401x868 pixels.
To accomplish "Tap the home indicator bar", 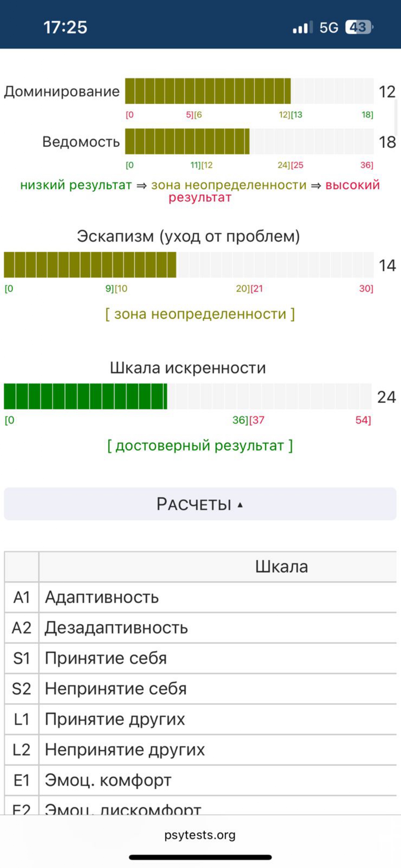I will (x=200, y=857).
